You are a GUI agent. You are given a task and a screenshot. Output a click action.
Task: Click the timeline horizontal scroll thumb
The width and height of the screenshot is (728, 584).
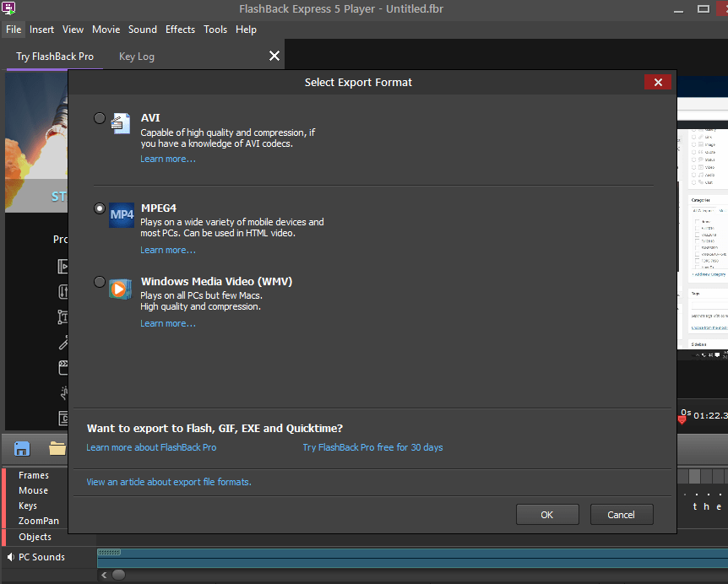tap(119, 576)
